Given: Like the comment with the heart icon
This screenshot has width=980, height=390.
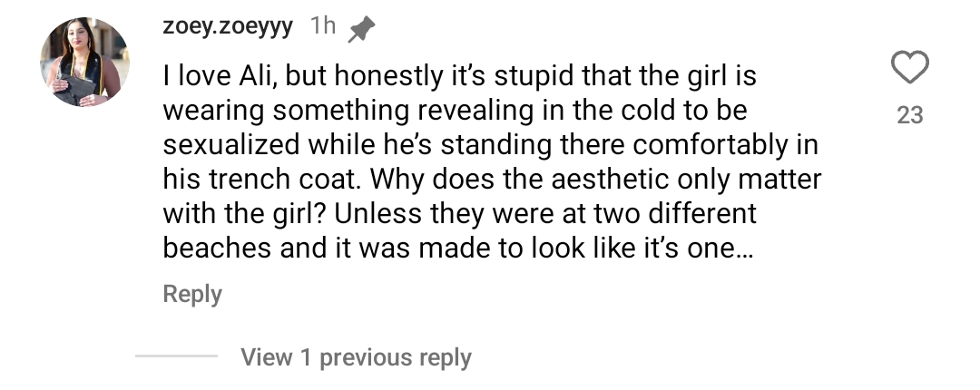Looking at the screenshot, I should click(909, 68).
